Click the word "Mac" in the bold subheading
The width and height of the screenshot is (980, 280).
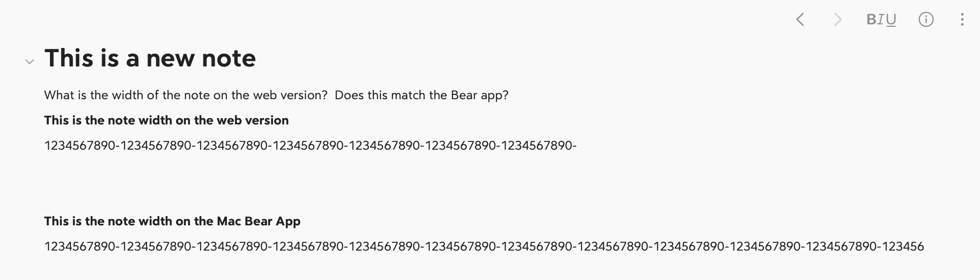point(229,221)
